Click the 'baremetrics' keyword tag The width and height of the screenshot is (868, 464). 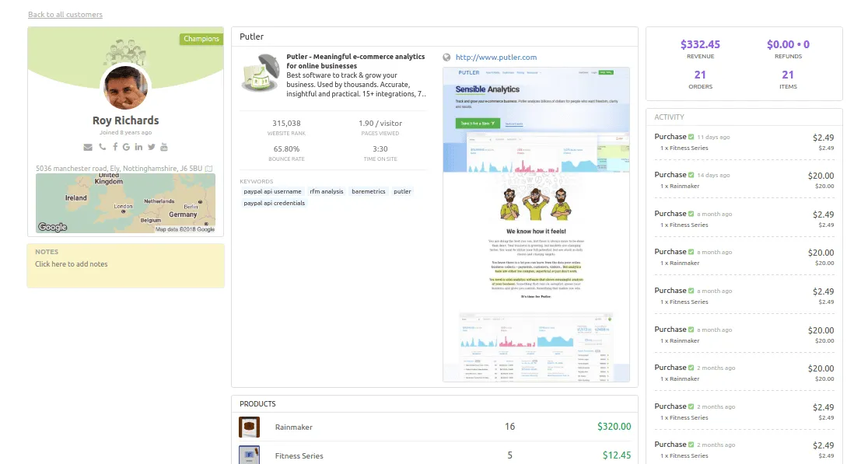click(x=368, y=191)
